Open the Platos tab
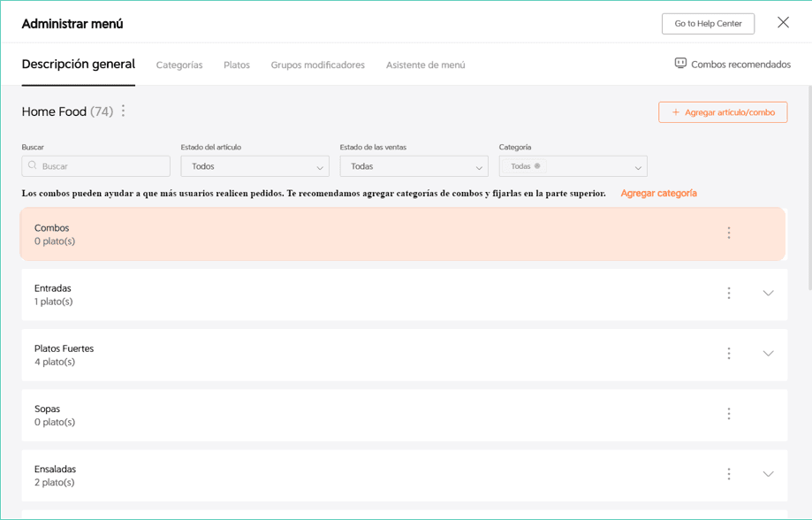This screenshot has height=520, width=812. [237, 65]
